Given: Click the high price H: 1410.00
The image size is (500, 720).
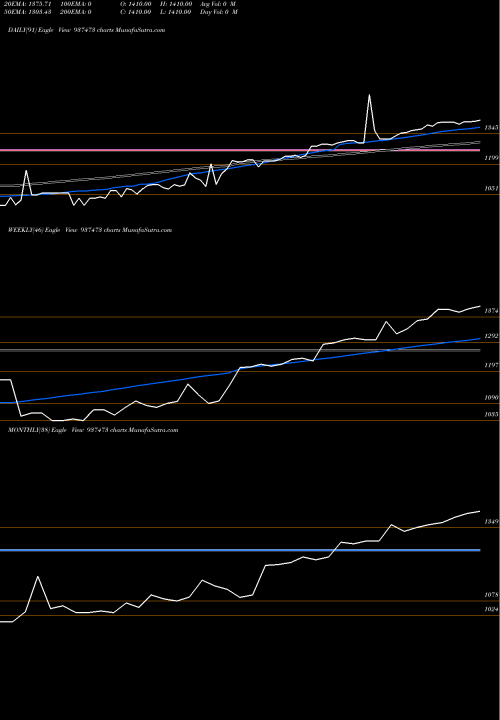Looking at the screenshot, I should pos(176,3).
